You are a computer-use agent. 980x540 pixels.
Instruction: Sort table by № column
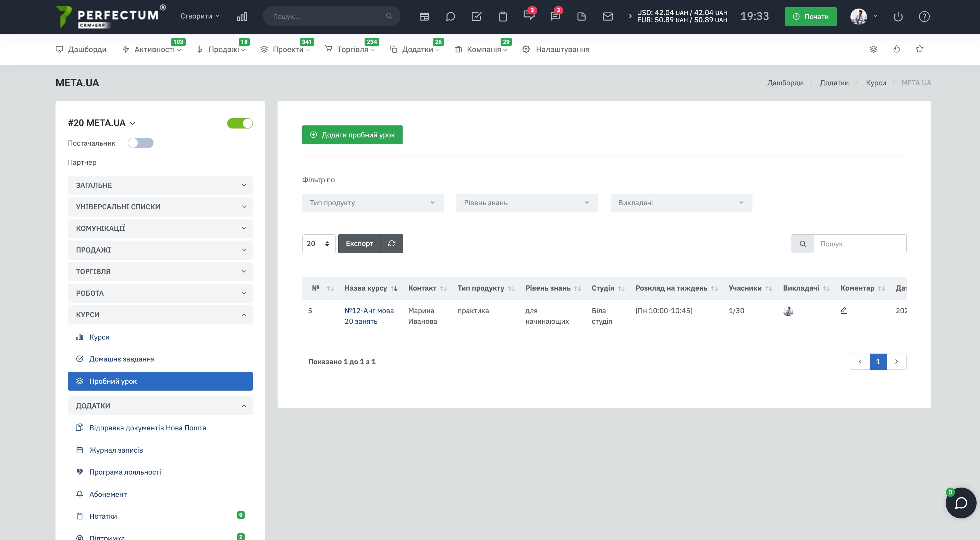click(322, 288)
